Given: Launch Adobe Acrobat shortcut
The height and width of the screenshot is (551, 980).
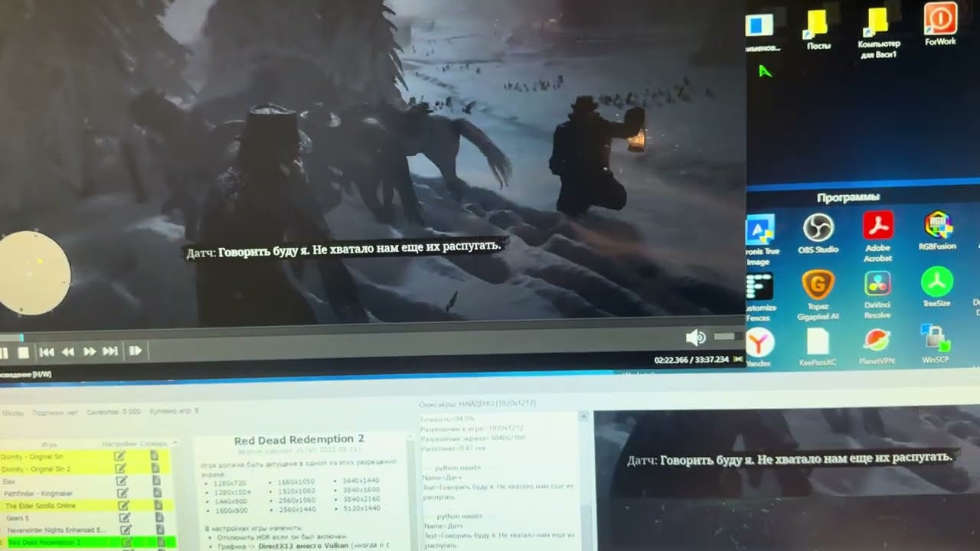Looking at the screenshot, I should click(877, 236).
